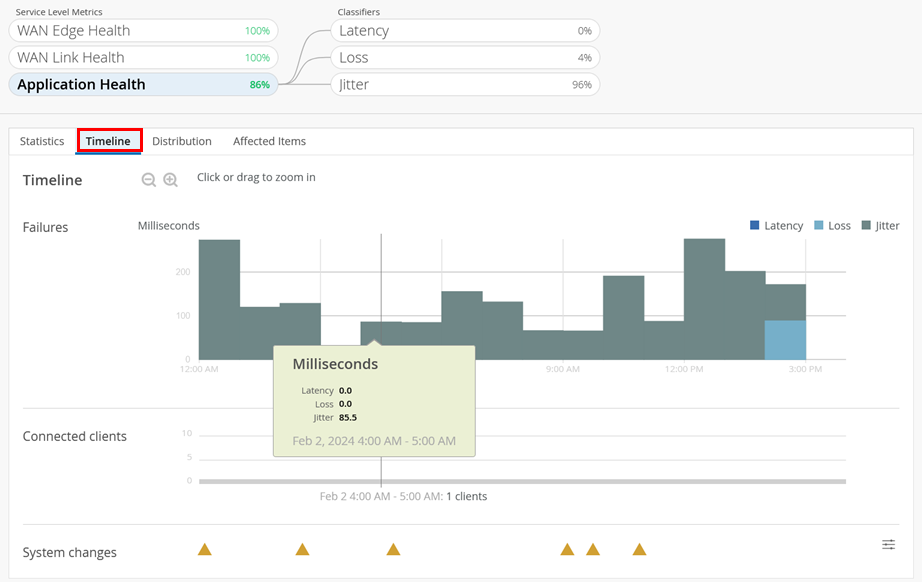Screen dimensions: 922x582
Task: Open the Affected Items tab
Action: pyautogui.click(x=269, y=141)
